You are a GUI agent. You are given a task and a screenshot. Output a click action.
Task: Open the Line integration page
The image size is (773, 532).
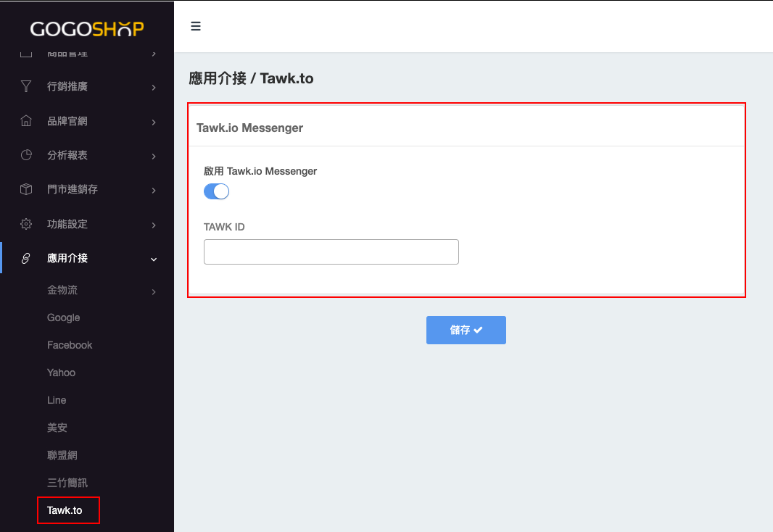tap(57, 401)
